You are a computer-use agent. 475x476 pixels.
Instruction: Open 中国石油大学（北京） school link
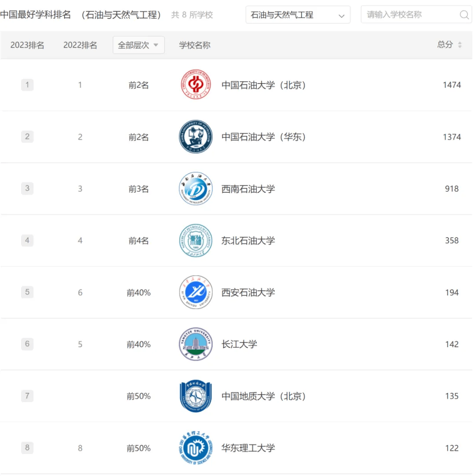[263, 85]
